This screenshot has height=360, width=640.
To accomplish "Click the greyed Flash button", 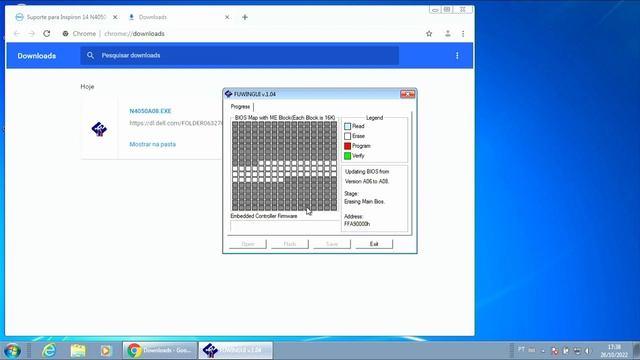I will pos(289,244).
